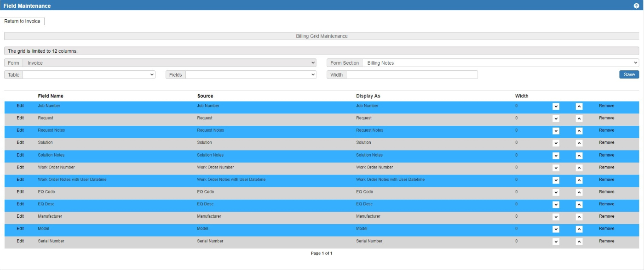Edit the Request Notes row
Image resolution: width=644 pixels, height=270 pixels.
(x=20, y=130)
